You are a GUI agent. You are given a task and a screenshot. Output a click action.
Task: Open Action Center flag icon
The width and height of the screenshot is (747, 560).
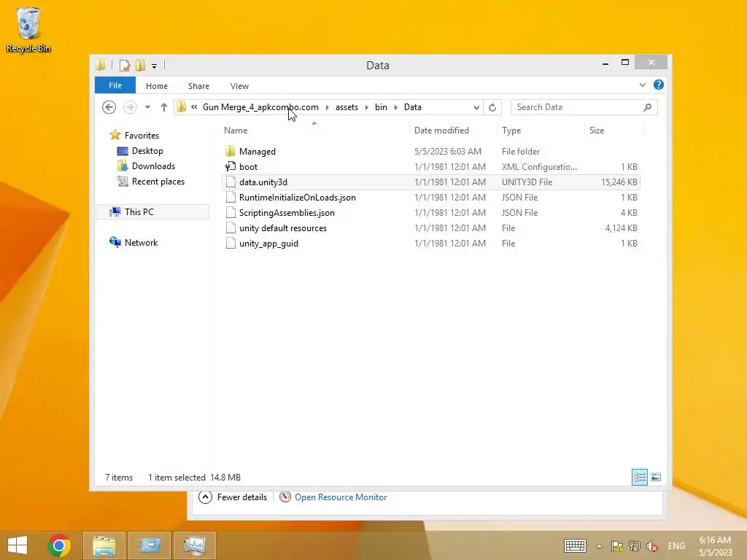(617, 546)
